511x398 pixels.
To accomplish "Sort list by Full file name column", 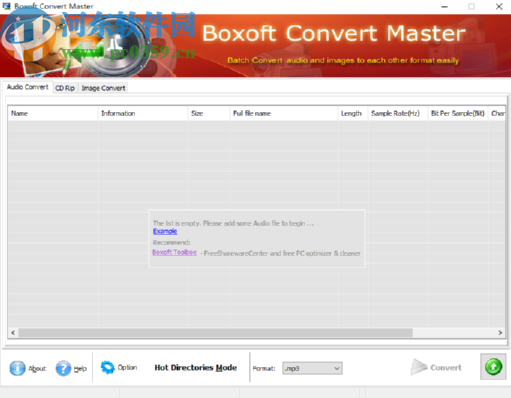I will click(284, 113).
